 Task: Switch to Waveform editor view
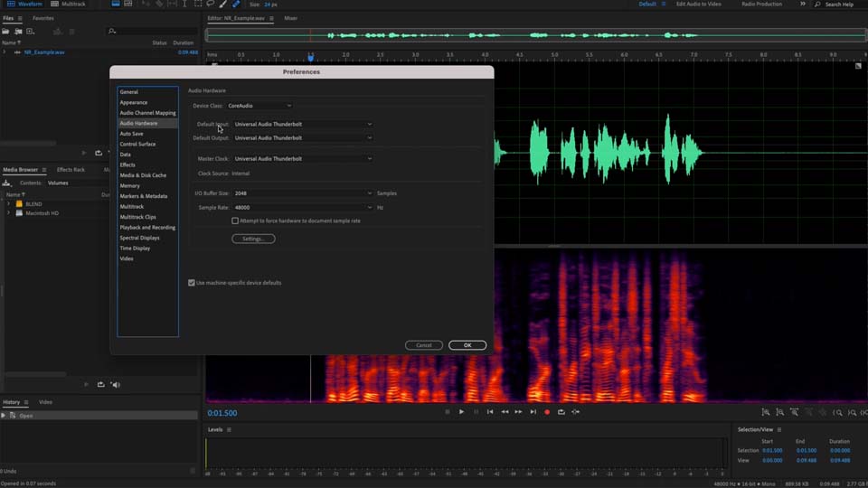coord(24,4)
